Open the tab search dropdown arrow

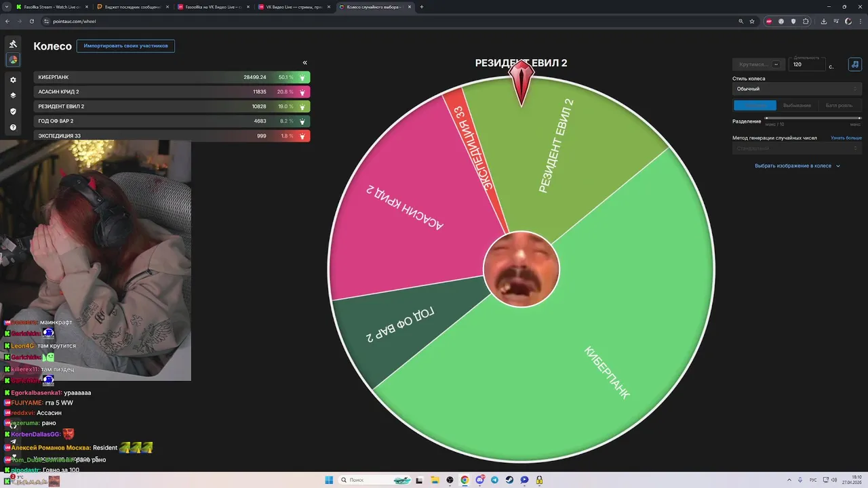[6, 7]
